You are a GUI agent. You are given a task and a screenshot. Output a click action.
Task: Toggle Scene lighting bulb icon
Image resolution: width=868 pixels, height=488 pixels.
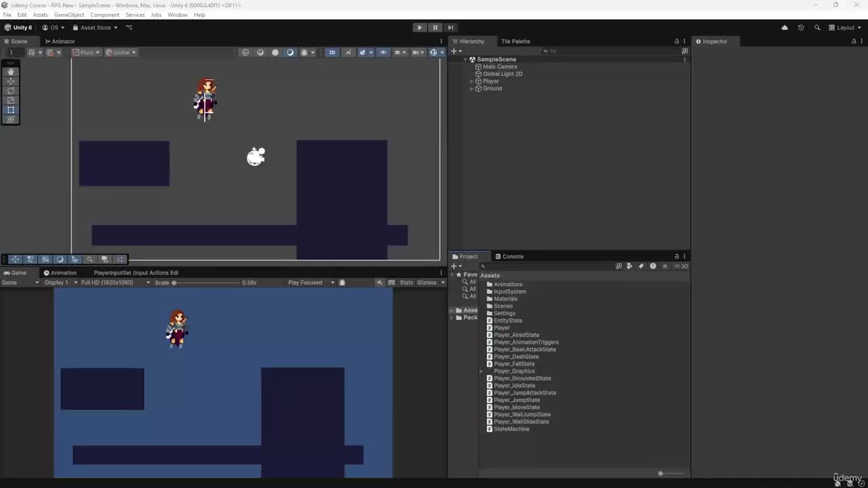coord(348,52)
